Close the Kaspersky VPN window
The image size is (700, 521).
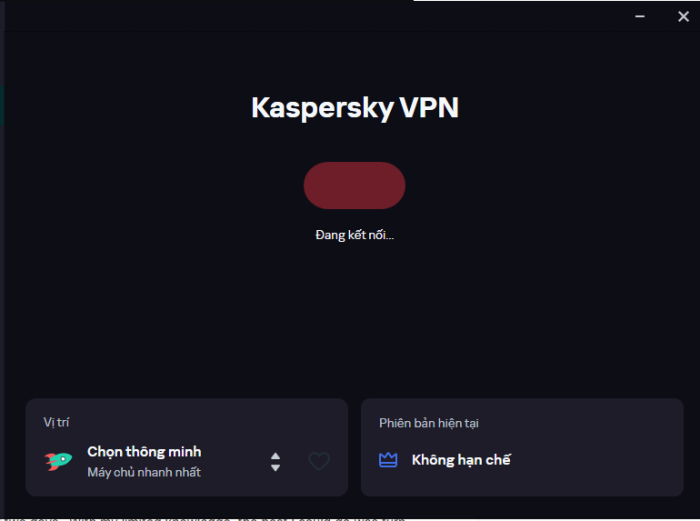[x=683, y=16]
